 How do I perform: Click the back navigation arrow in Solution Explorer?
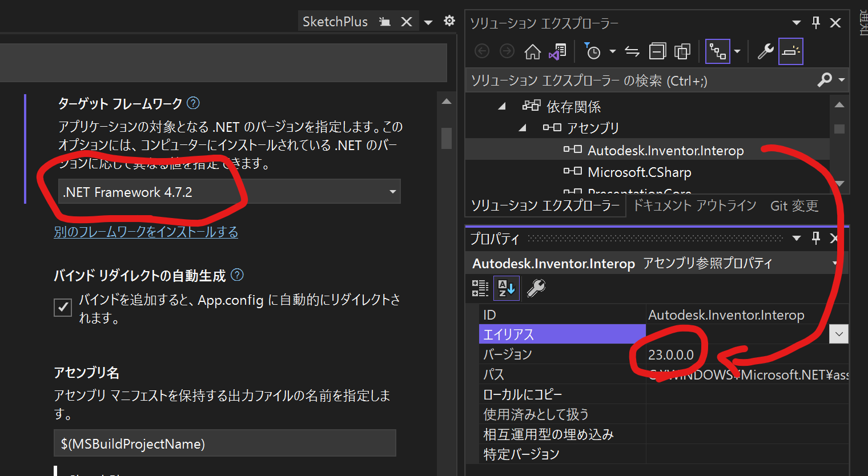(x=481, y=51)
